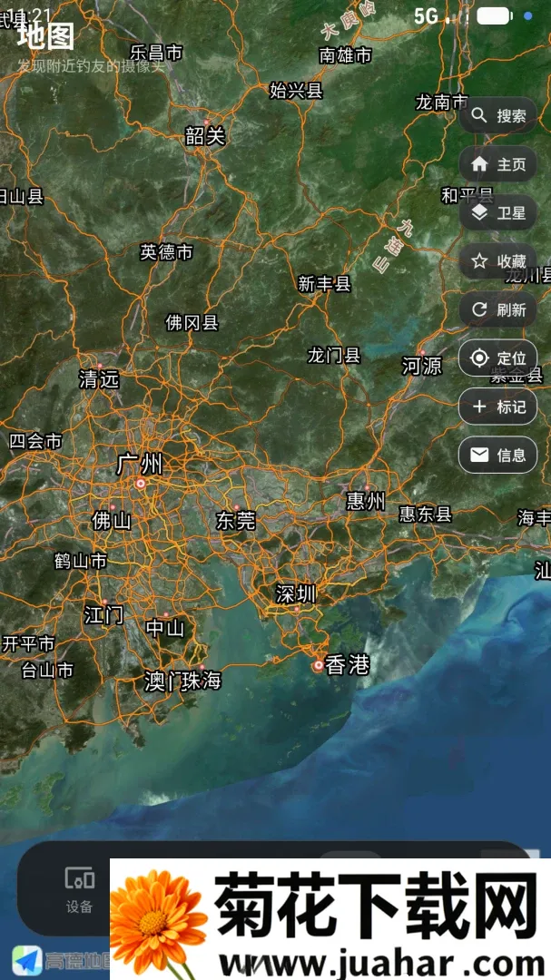Viewport: 551px width, 980px height.
Task: Select 韶关 city label on map
Action: 205,135
